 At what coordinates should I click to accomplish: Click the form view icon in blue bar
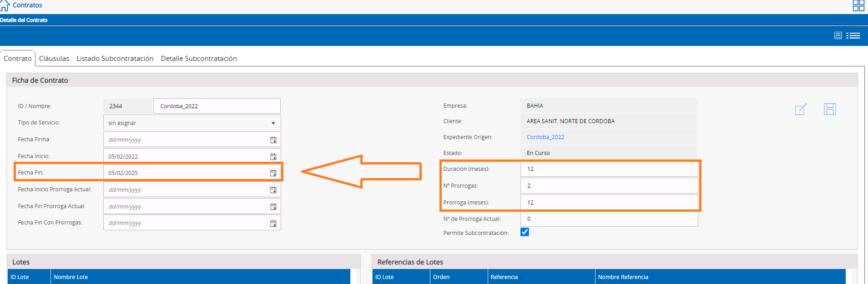point(838,35)
